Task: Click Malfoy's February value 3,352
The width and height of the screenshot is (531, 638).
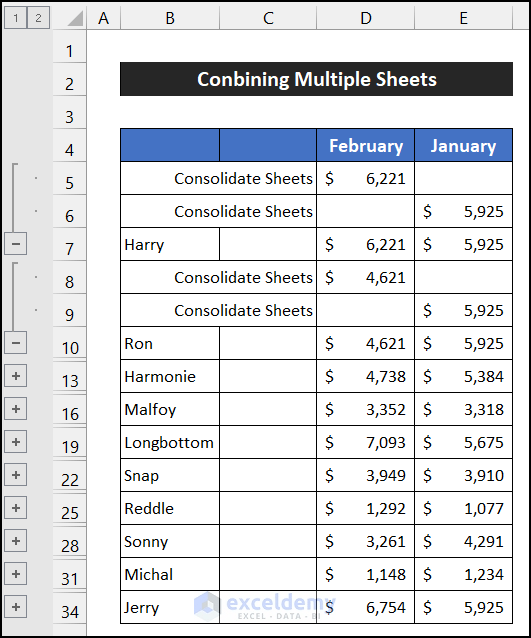Action: pyautogui.click(x=365, y=409)
